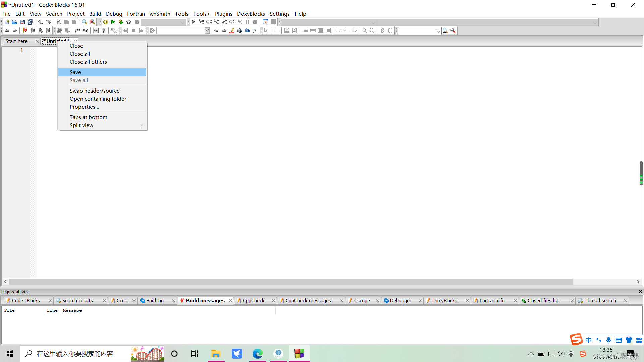Viewport: 644px width, 362px height.
Task: Open Thread search options wrench icon
Action: coord(453,31)
